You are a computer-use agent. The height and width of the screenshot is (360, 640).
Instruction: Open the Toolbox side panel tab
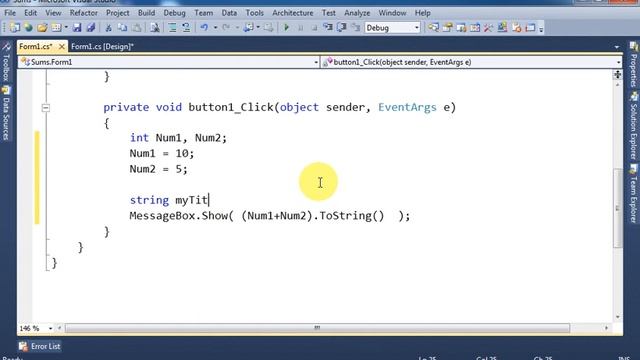pos(6,63)
